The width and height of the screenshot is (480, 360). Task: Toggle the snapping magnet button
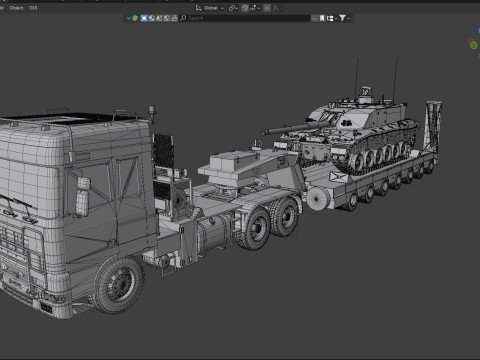click(x=245, y=8)
